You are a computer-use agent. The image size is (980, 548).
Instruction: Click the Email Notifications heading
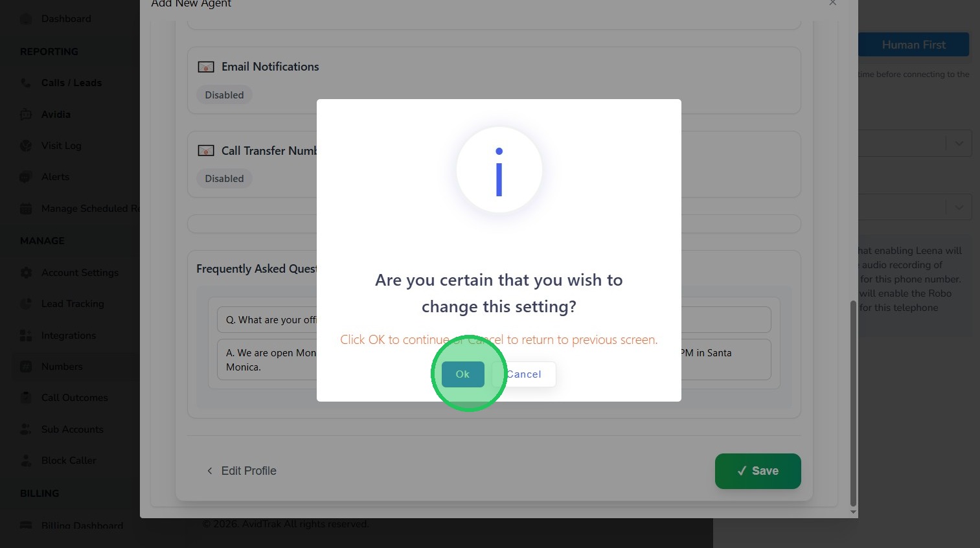coord(270,67)
